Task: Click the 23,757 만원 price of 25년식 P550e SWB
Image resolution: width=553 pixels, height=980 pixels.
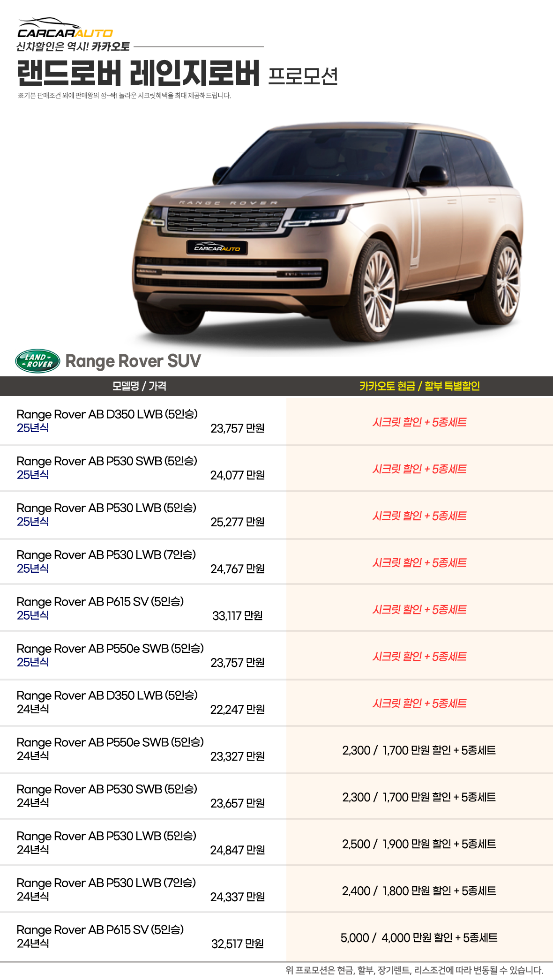Action: (x=238, y=663)
